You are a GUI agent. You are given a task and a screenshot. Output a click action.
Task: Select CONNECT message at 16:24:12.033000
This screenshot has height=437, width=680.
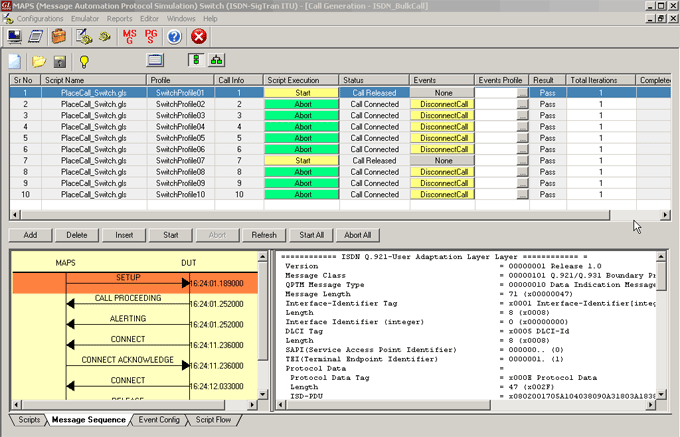(x=128, y=381)
